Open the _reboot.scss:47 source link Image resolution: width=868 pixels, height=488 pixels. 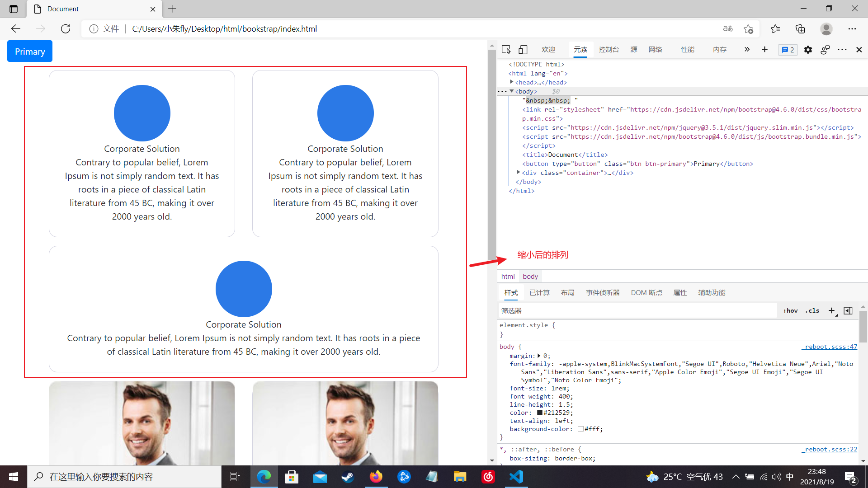830,347
